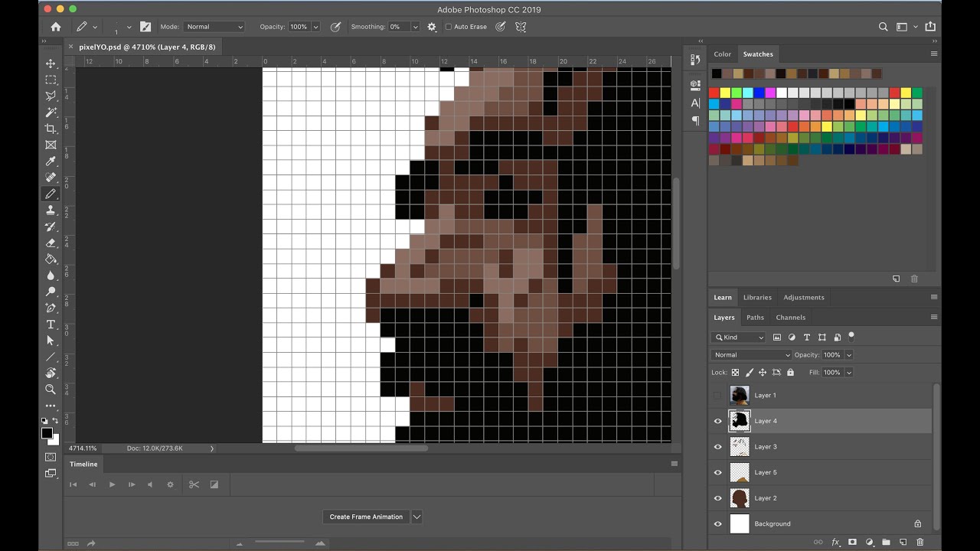
Task: Select the Layer 3 thumbnail
Action: (x=739, y=447)
